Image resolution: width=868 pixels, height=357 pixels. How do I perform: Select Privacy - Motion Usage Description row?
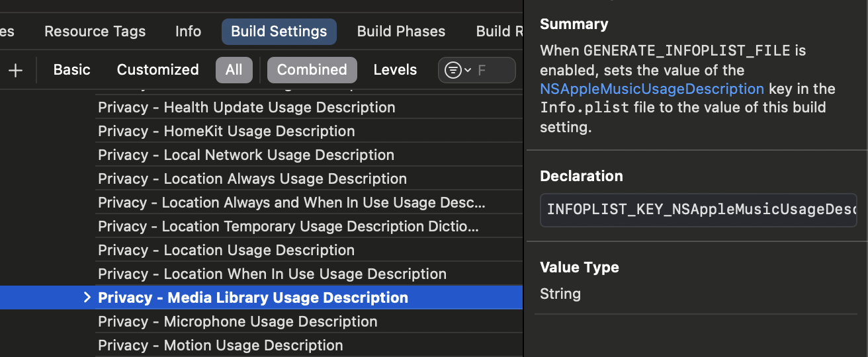click(x=220, y=345)
